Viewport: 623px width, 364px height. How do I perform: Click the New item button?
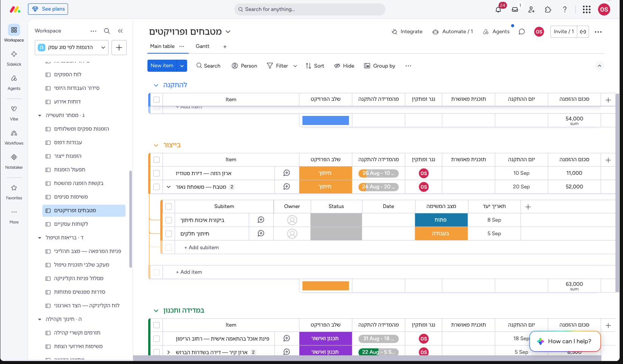[x=162, y=66]
